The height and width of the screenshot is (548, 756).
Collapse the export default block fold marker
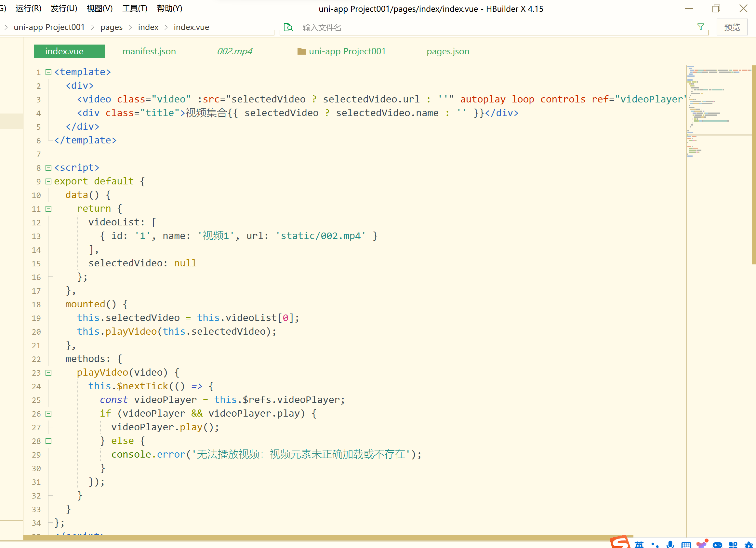click(x=48, y=181)
